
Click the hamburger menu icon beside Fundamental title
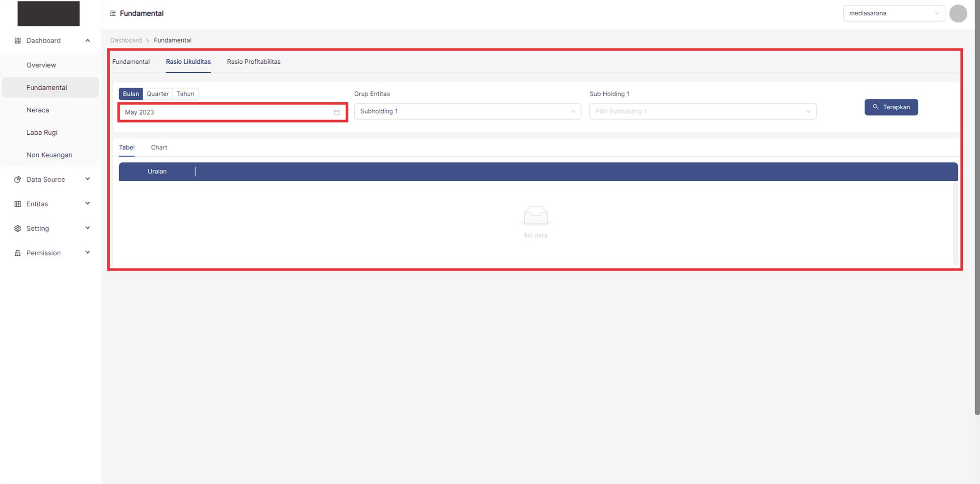click(113, 13)
